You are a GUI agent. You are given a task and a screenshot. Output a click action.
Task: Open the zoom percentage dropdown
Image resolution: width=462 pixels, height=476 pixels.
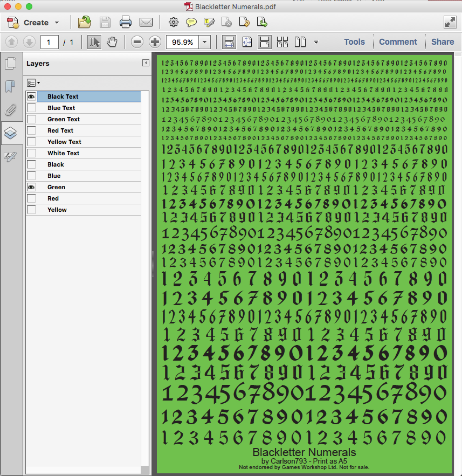(x=205, y=42)
